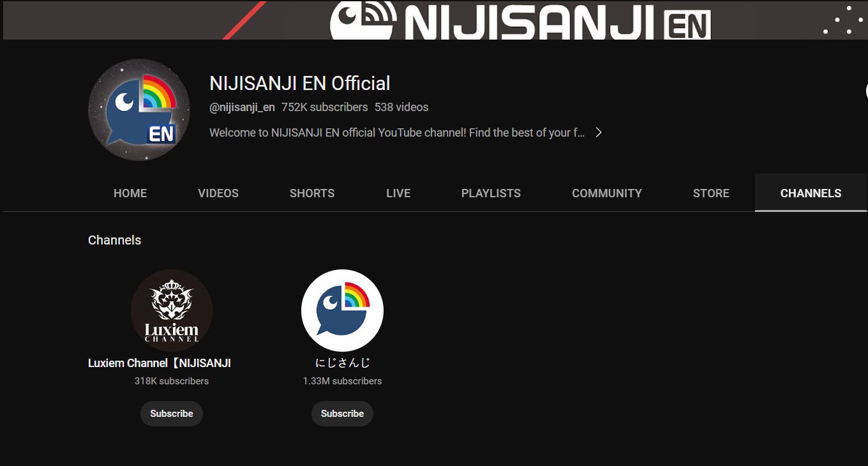Go to the LIVE tab
The width and height of the screenshot is (868, 466).
(398, 193)
